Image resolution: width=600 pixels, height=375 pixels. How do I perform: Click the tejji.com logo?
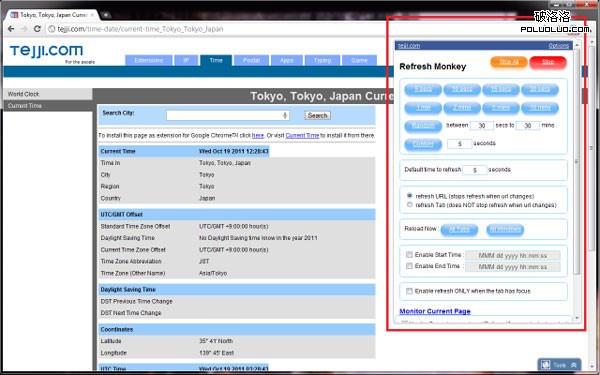(46, 51)
